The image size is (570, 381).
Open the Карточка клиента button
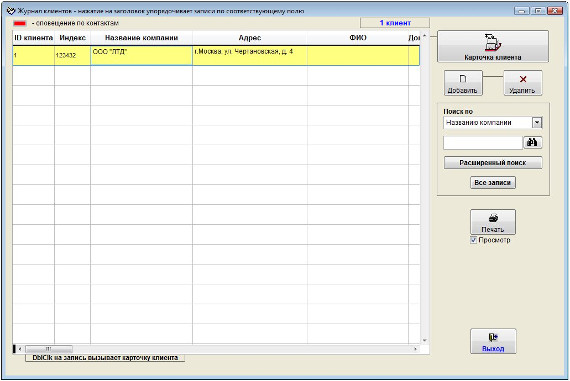pos(493,47)
